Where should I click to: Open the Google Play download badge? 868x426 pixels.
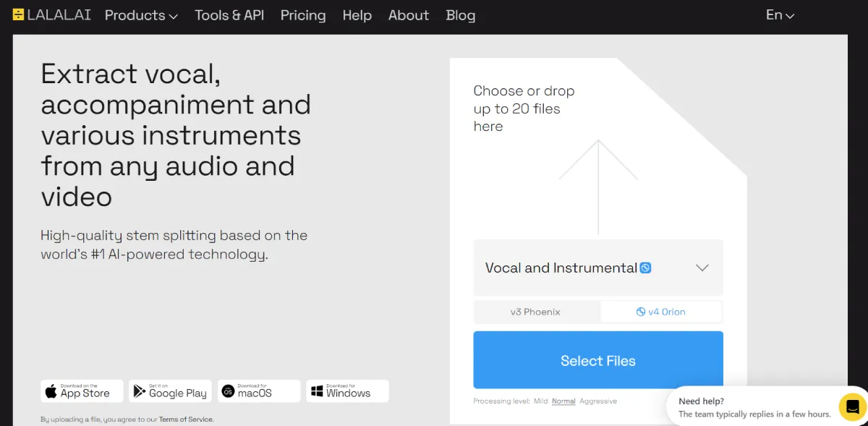[x=170, y=391]
